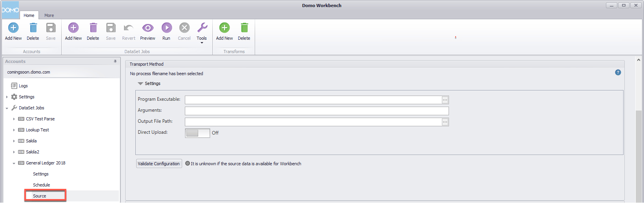Browse for Output File Path
The image size is (644, 203).
[x=445, y=122]
